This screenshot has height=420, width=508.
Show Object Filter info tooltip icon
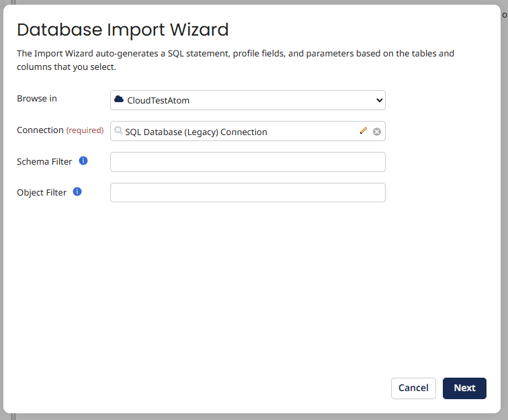(77, 192)
